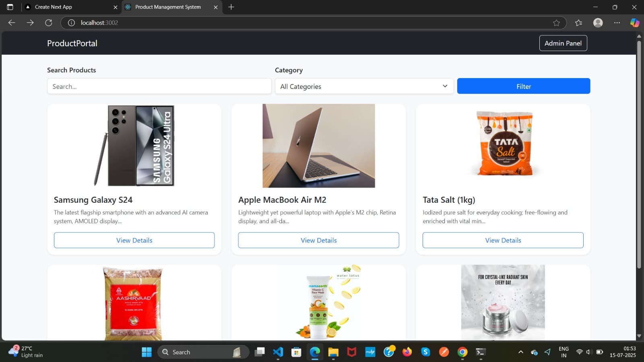Image resolution: width=644 pixels, height=362 pixels.
Task: Open Skype from the taskbar
Action: click(425, 352)
